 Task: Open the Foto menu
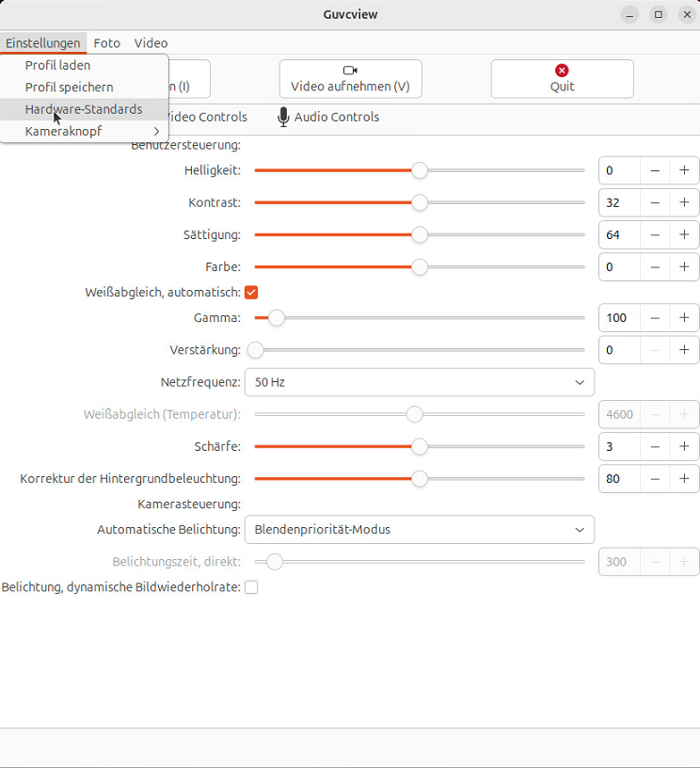pos(106,43)
